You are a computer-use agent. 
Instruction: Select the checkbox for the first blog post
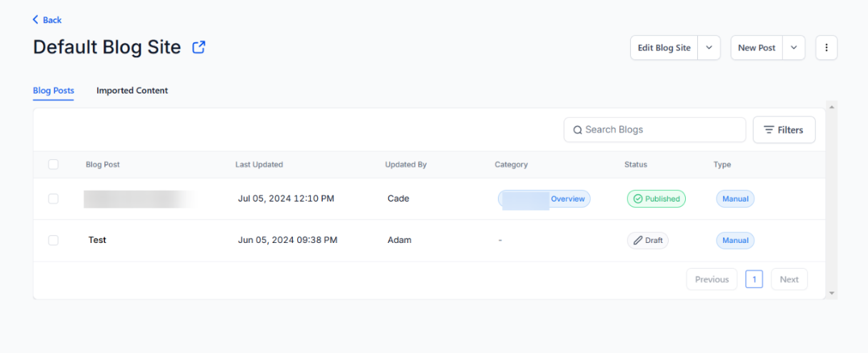point(54,199)
